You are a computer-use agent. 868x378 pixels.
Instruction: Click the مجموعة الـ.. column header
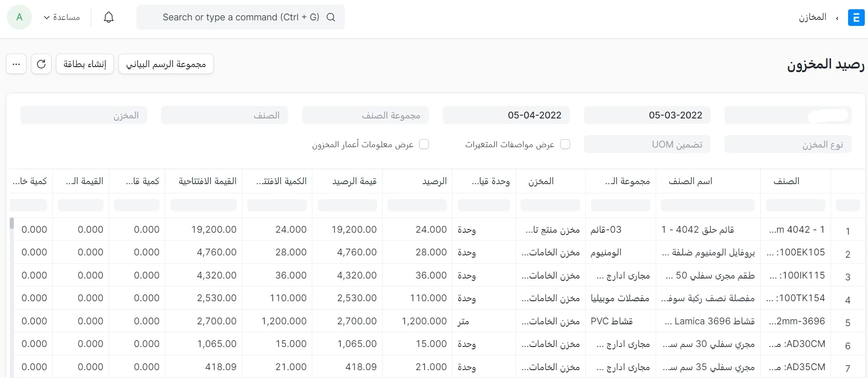point(620,181)
